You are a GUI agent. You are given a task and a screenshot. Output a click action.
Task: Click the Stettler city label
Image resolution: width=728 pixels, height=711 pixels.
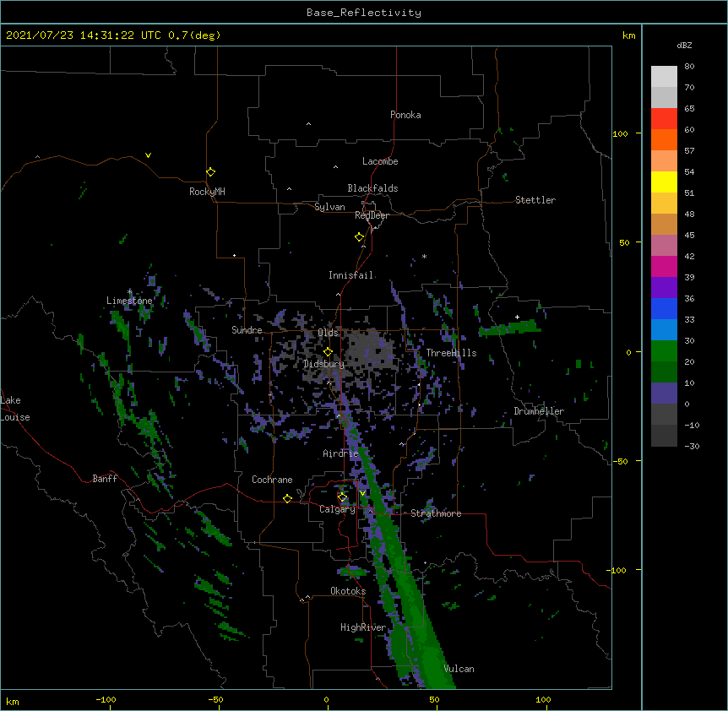point(535,200)
